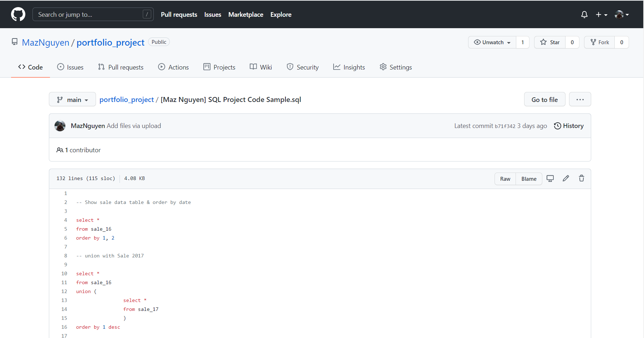The height and width of the screenshot is (338, 644).
Task: Go to GitHub home via Octocat logo
Action: [18, 14]
